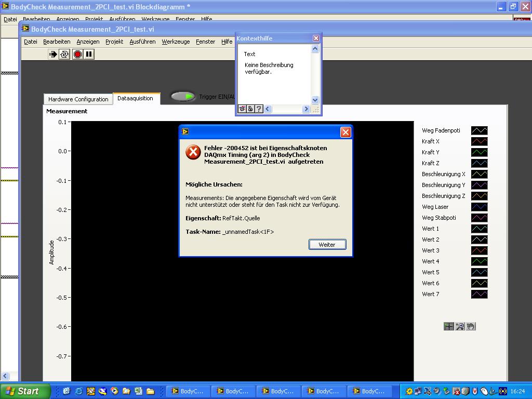Open the Werkzeuge menu of front panel
532x399 pixels.
pos(176,42)
